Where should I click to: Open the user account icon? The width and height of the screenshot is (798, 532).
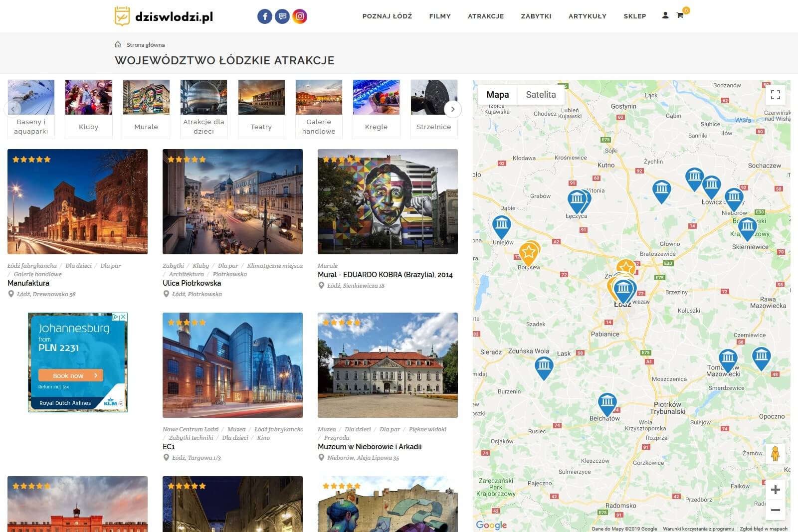[x=665, y=15]
